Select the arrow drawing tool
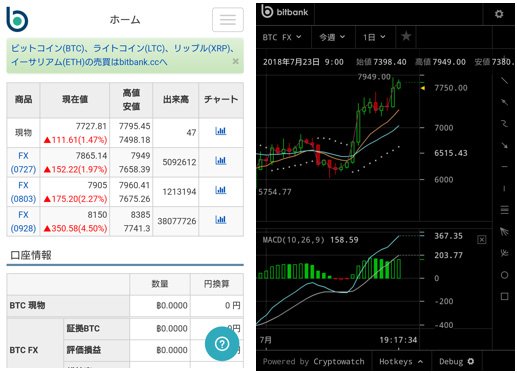 (505, 145)
